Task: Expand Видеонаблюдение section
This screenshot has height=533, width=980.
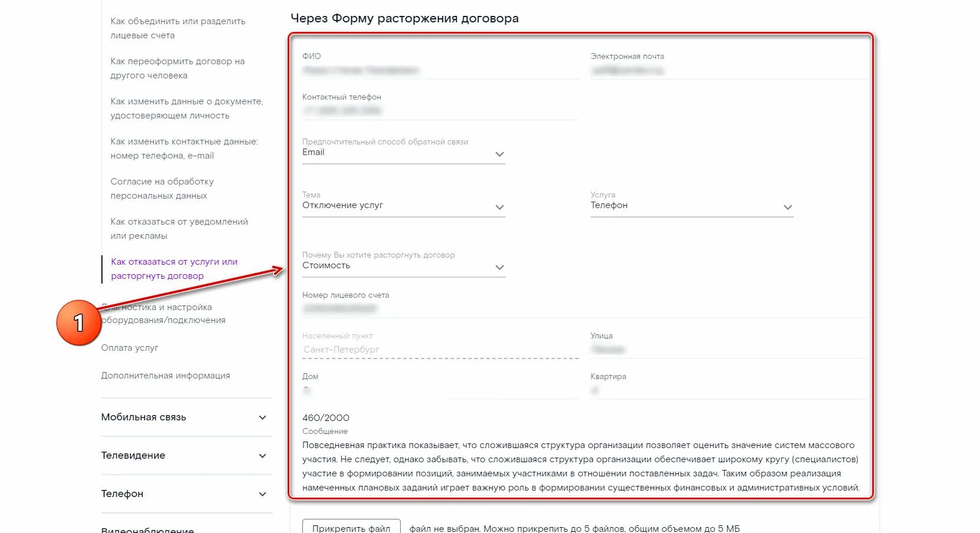Action: pos(186,529)
